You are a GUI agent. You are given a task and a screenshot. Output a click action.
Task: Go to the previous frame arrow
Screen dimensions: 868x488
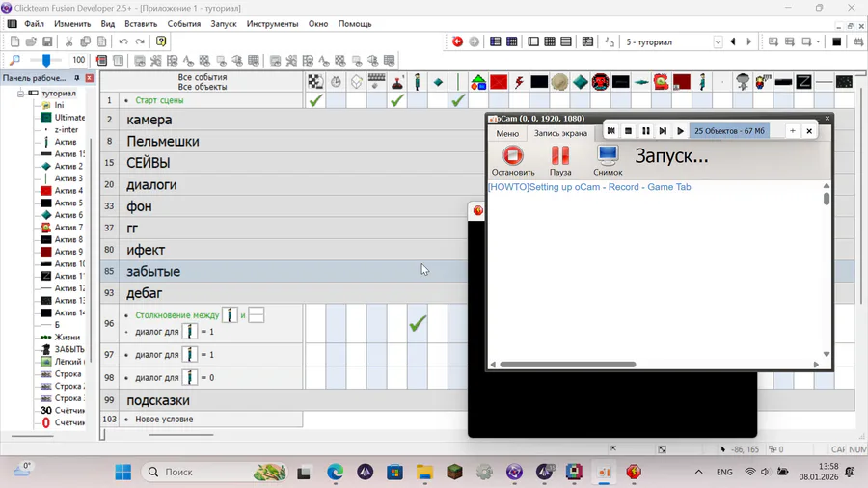pos(733,41)
